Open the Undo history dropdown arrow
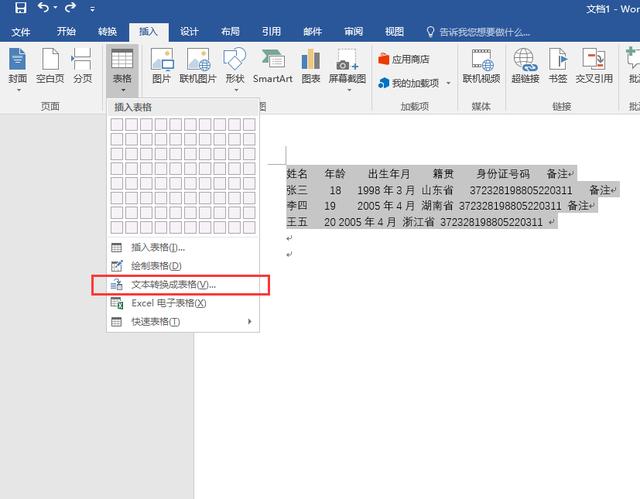640x499 pixels. point(55,7)
